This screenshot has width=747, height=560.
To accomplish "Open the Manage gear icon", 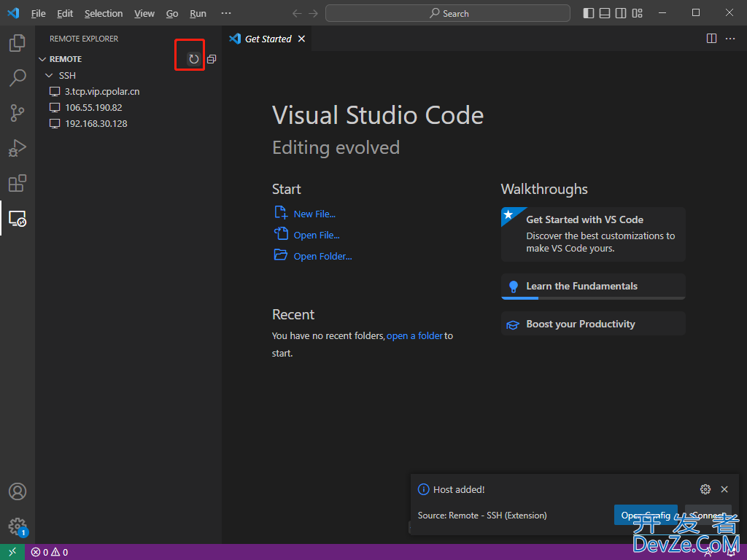I will [x=18, y=526].
